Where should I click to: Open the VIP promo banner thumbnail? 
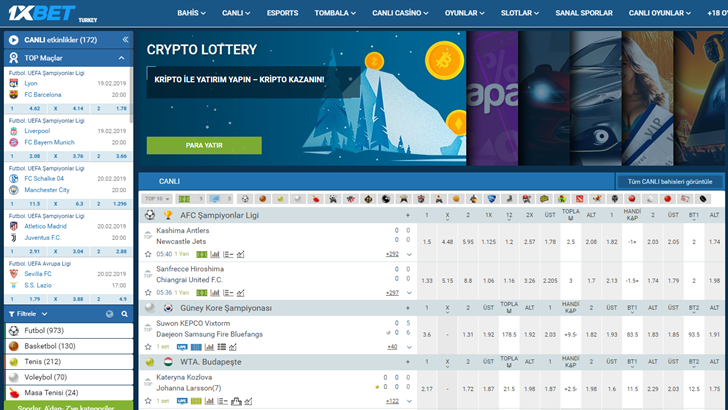(x=647, y=98)
